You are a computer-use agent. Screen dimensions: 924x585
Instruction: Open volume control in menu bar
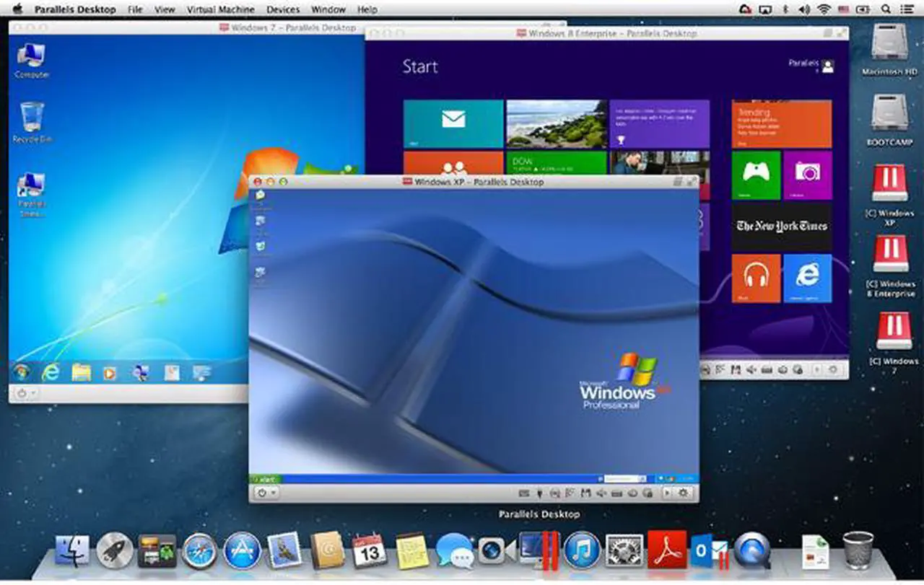coord(805,9)
